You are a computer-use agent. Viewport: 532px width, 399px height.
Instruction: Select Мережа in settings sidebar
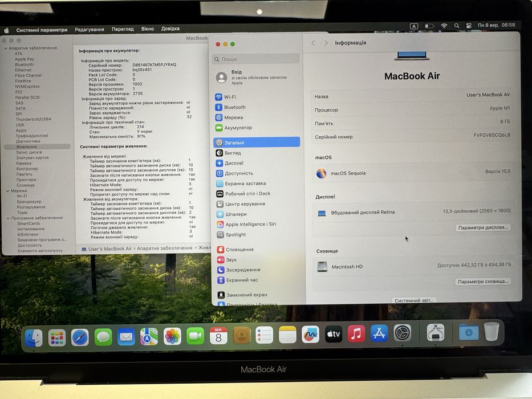(257, 117)
